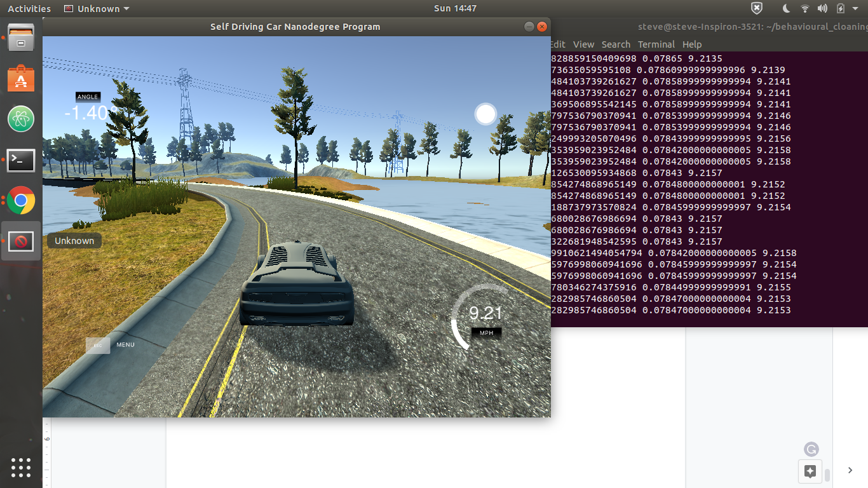The height and width of the screenshot is (488, 868).
Task: Launch Ubuntu Software from the dock
Action: (21, 78)
